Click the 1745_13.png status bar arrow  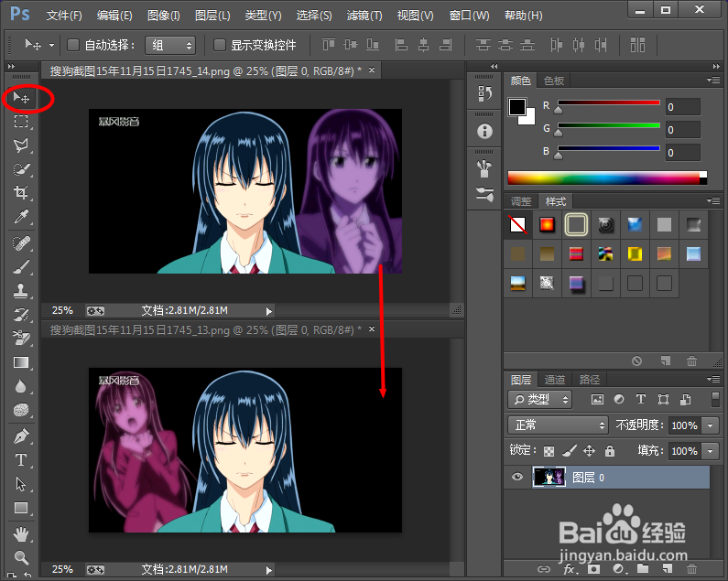pyautogui.click(x=268, y=570)
